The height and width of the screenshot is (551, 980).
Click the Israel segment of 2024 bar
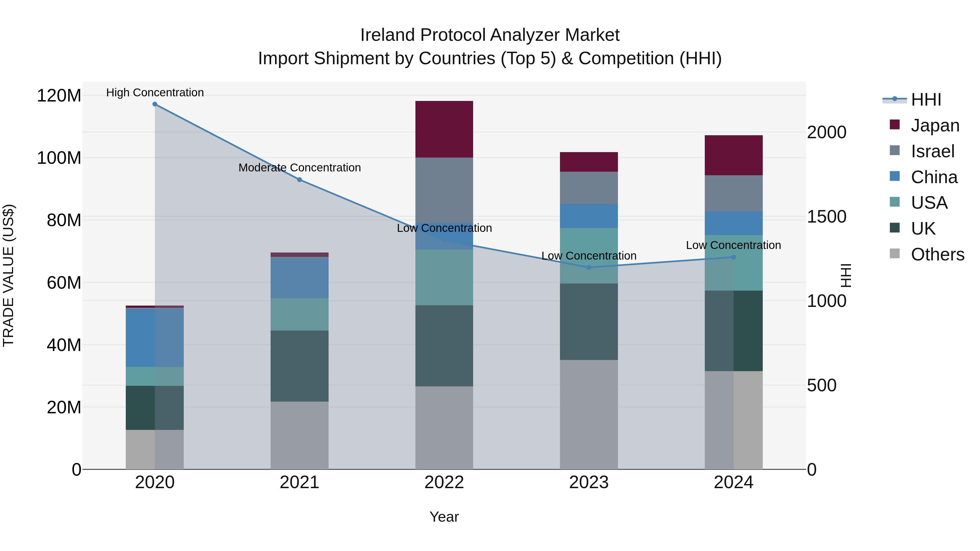point(734,193)
